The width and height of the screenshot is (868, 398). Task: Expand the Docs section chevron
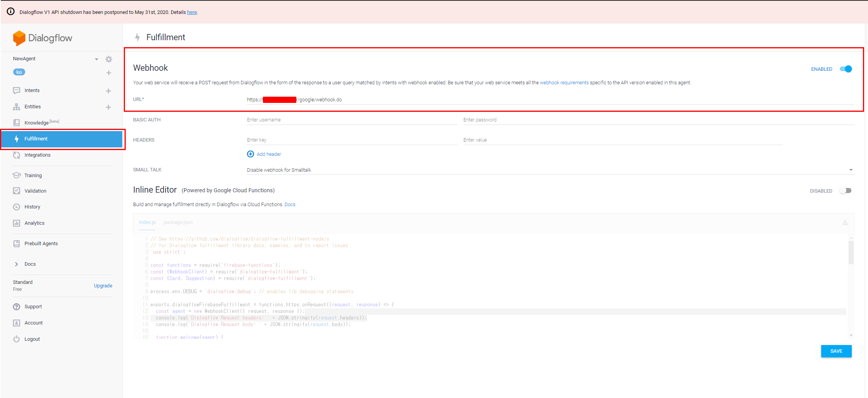(17, 264)
